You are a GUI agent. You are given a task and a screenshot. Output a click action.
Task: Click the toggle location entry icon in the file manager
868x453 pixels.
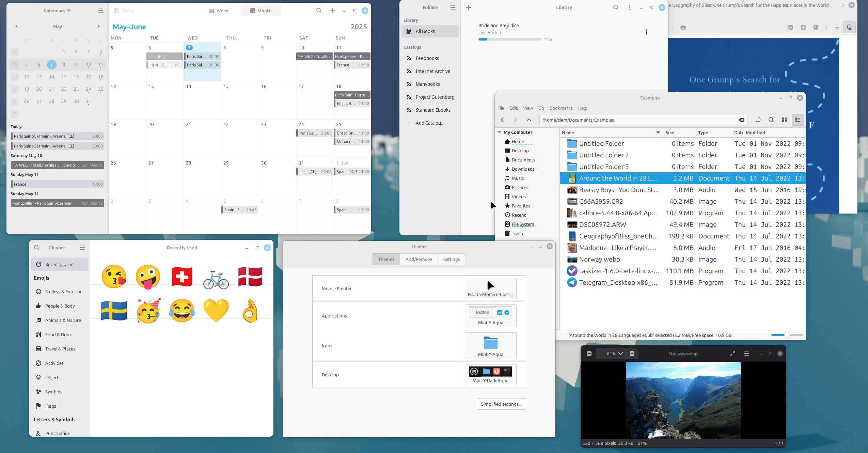(x=758, y=120)
